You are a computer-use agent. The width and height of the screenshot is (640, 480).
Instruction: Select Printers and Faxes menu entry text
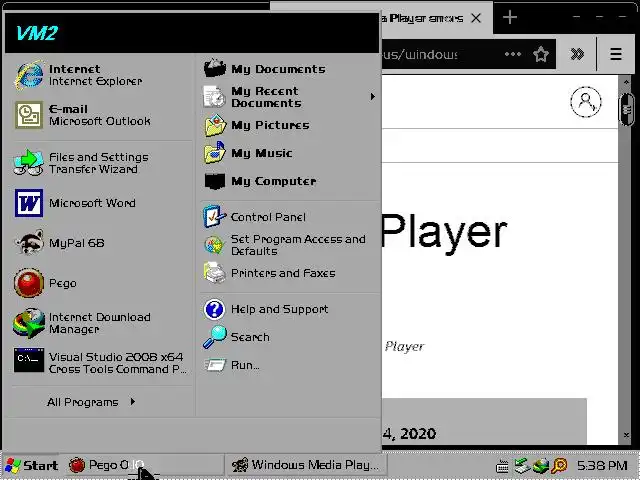pyautogui.click(x=283, y=273)
